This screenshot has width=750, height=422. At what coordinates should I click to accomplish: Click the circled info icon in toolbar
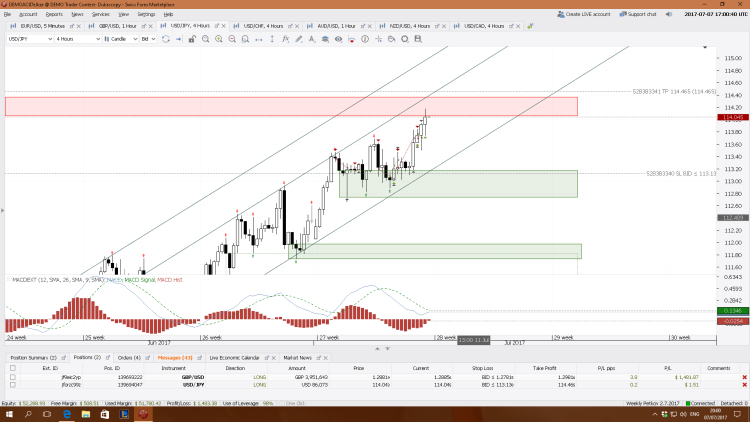pyautogui.click(x=365, y=39)
